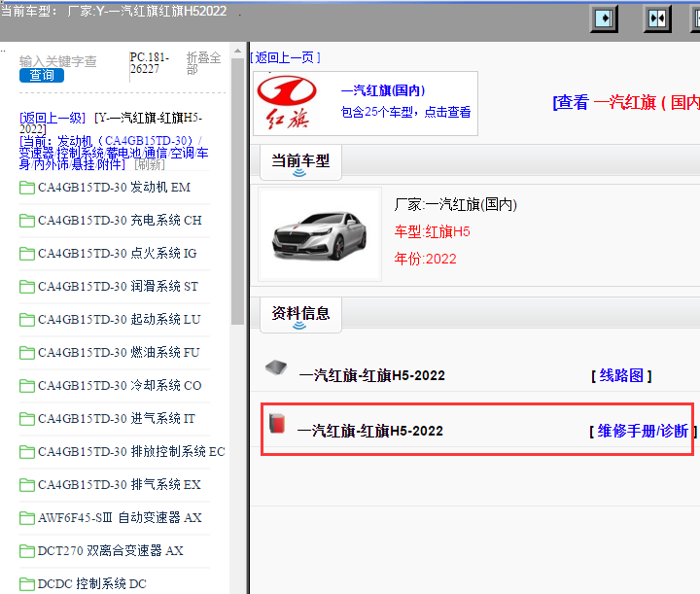Click the red book repair manual icon
Image resolution: width=700 pixels, height=594 pixels.
click(277, 423)
